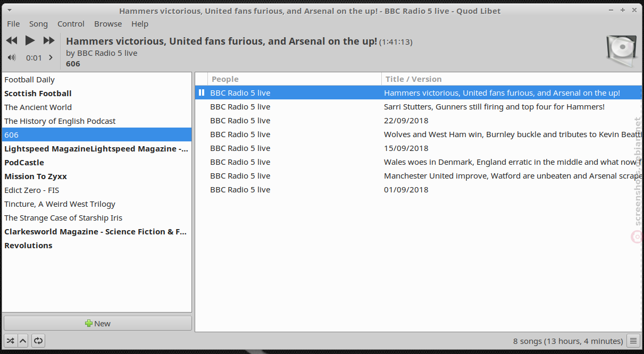Click the album cover art thumbnail
Viewport: 644px width, 354px height.
pos(622,51)
